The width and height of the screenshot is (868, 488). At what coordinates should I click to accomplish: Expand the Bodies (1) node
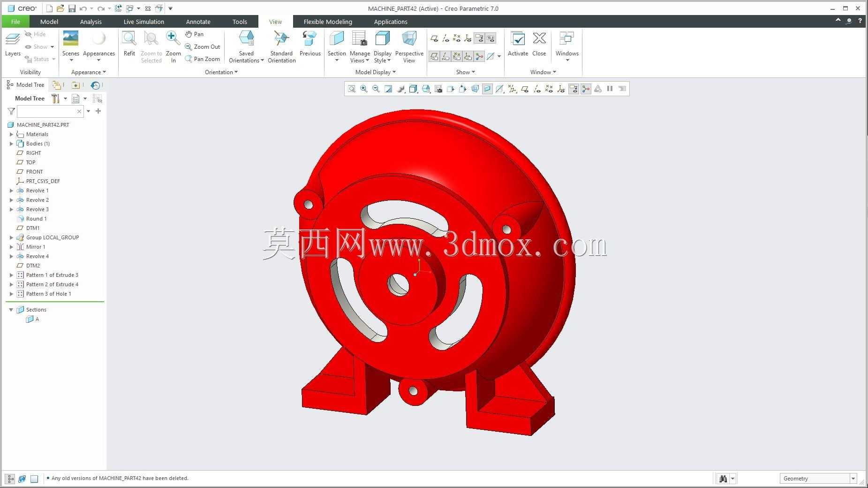coord(11,144)
